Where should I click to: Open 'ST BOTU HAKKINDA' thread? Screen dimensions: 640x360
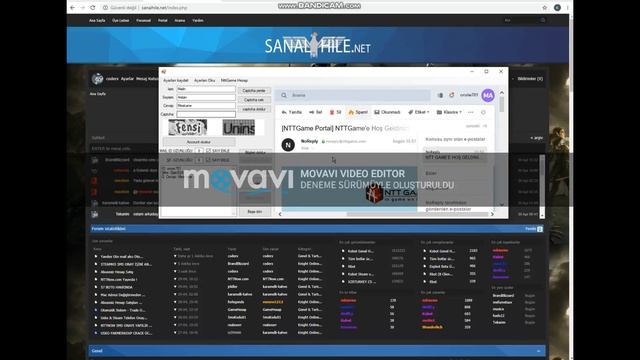pyautogui.click(x=117, y=287)
